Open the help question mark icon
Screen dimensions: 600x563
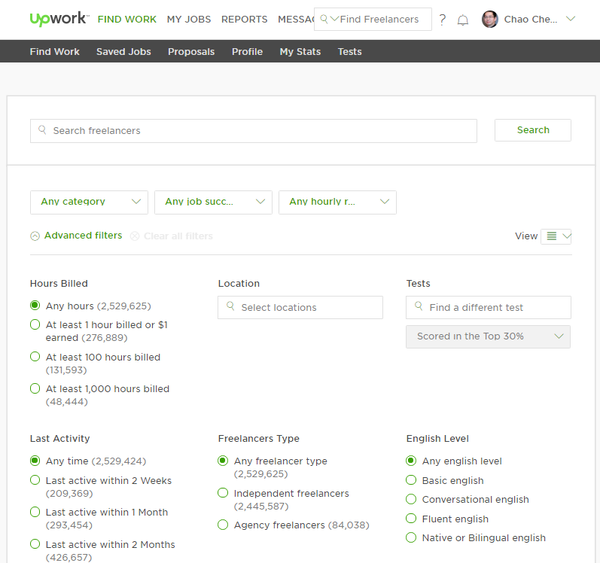pyautogui.click(x=442, y=19)
